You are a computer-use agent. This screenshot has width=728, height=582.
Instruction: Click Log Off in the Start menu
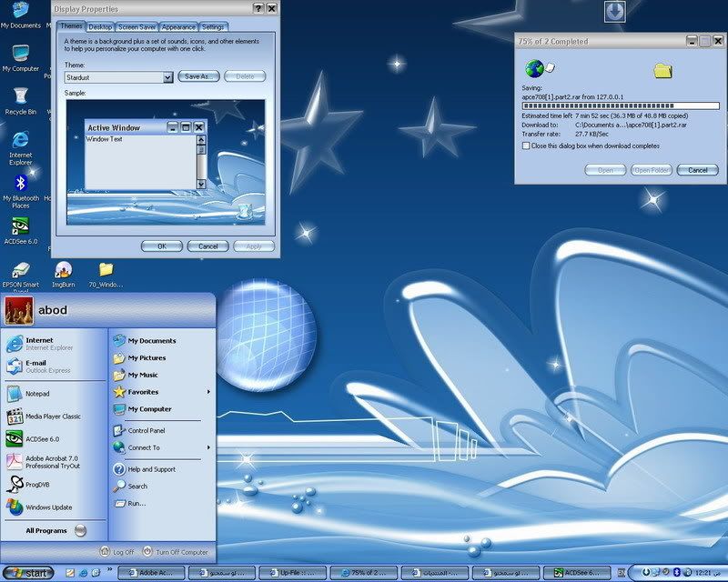tap(117, 552)
